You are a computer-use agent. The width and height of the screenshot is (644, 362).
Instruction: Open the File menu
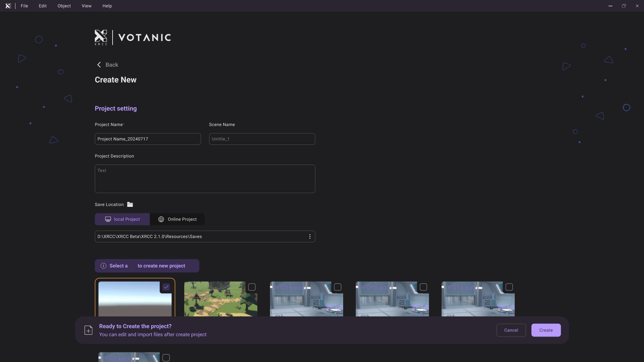24,6
